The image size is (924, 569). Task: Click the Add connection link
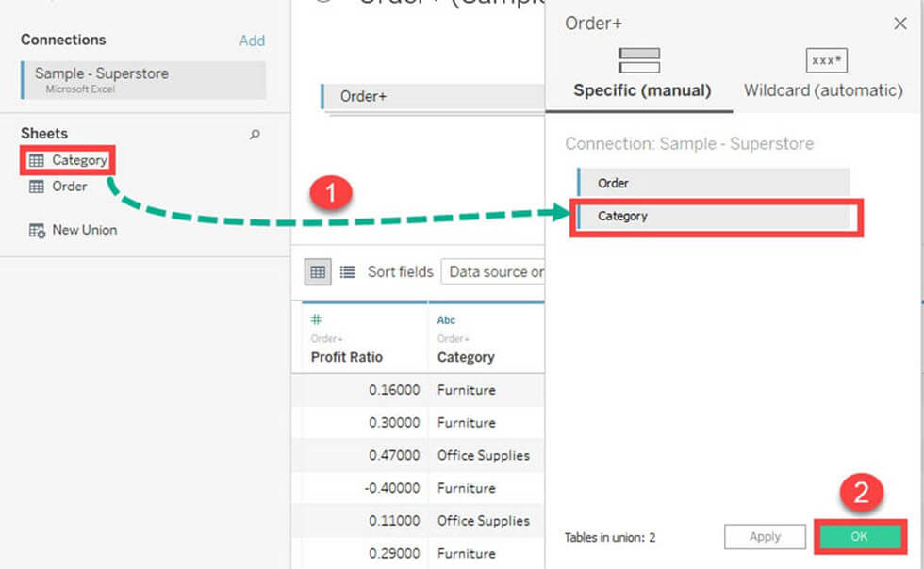(252, 41)
